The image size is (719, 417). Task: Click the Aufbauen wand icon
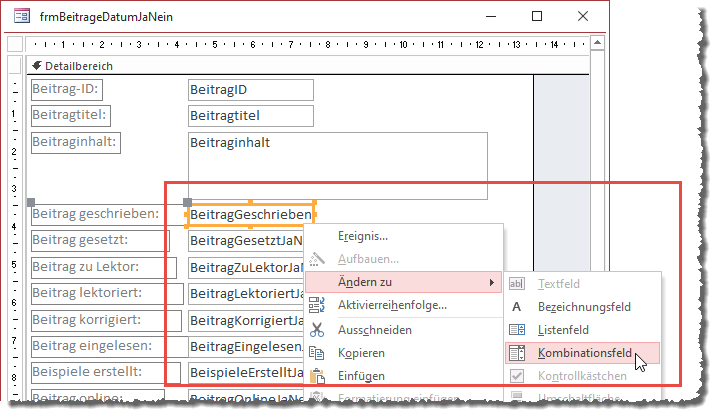pyautogui.click(x=317, y=259)
